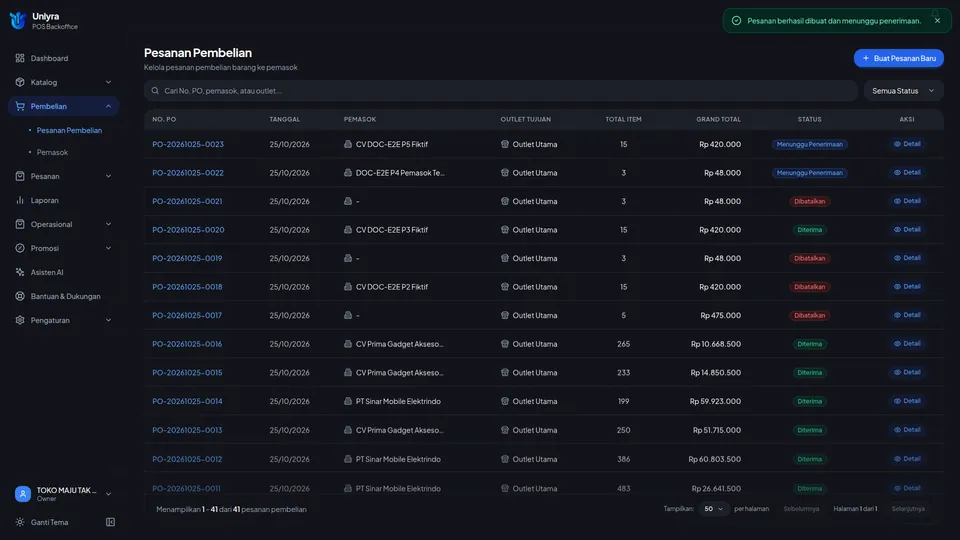
Task: Expand the Katalog menu chevron
Action: [108, 82]
